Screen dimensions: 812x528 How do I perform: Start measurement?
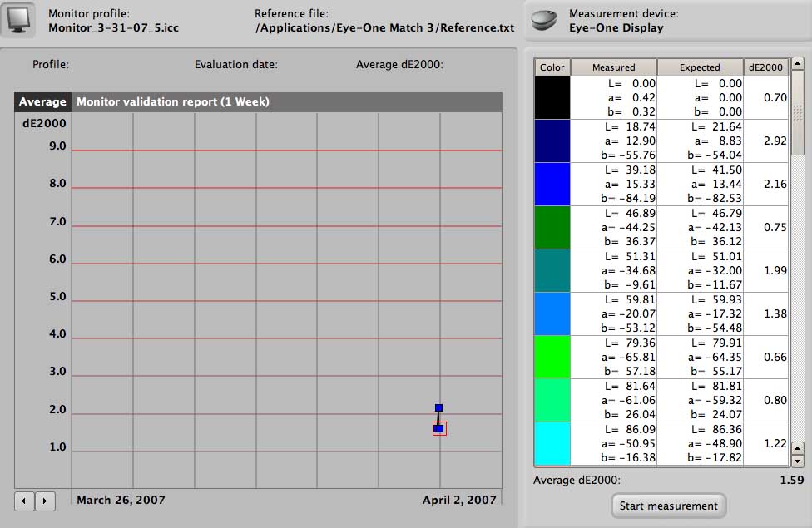click(669, 506)
